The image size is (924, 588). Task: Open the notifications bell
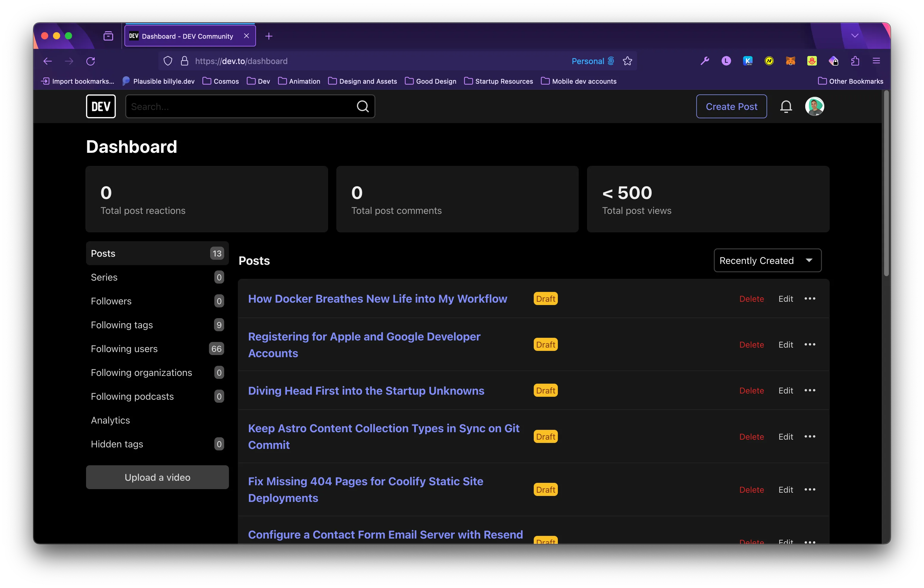(x=786, y=106)
